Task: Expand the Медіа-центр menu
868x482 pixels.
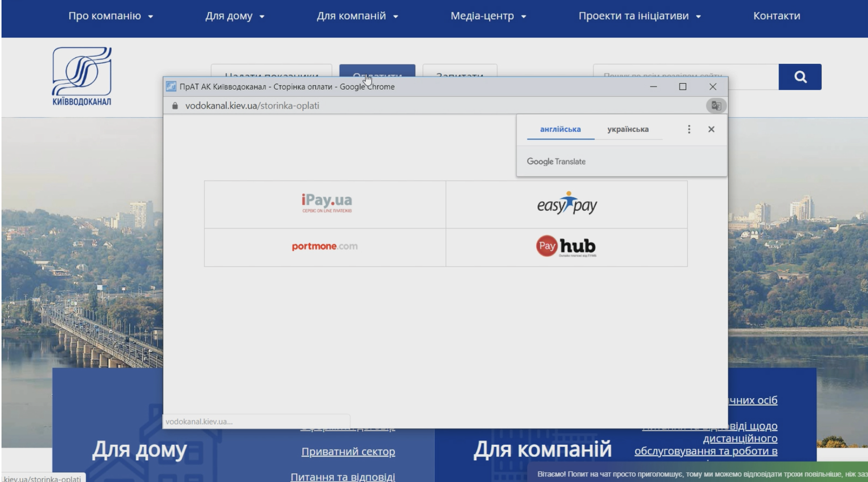Action: click(x=488, y=16)
